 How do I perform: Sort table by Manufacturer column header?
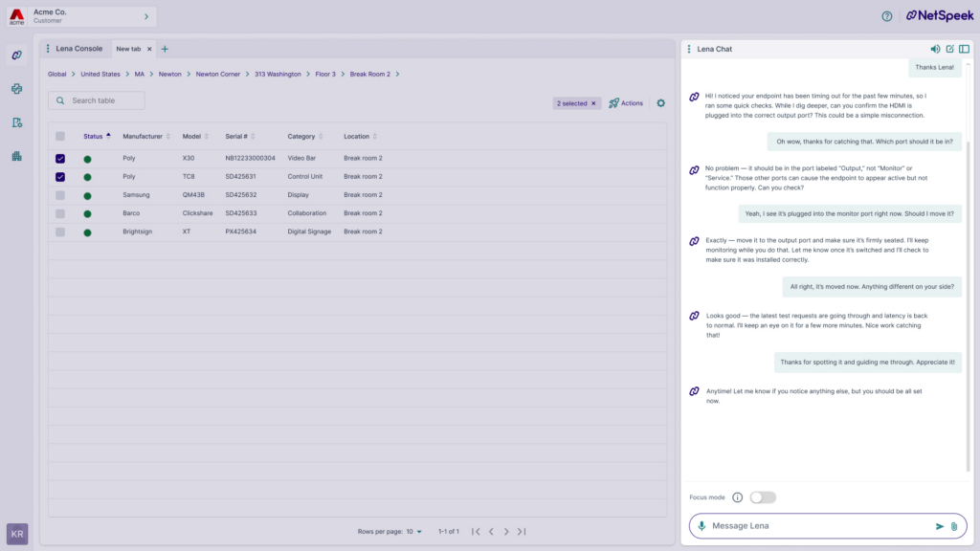tap(143, 137)
